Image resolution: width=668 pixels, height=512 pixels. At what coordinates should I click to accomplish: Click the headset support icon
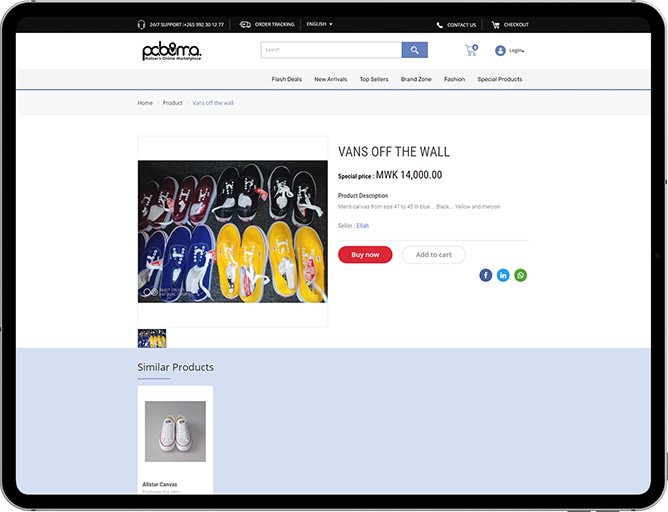coord(141,25)
